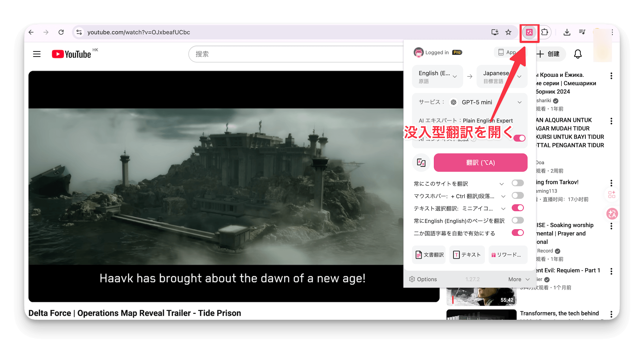Click the translate mode switch icon beside 翻訳
The width and height of the screenshot is (644, 344).
(421, 163)
